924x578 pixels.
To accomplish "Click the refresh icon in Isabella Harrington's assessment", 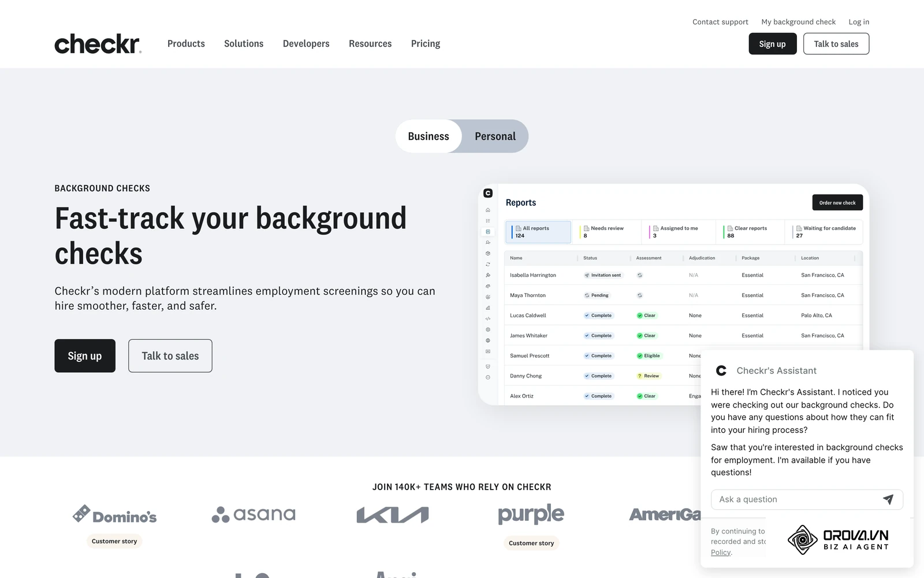I will (640, 275).
